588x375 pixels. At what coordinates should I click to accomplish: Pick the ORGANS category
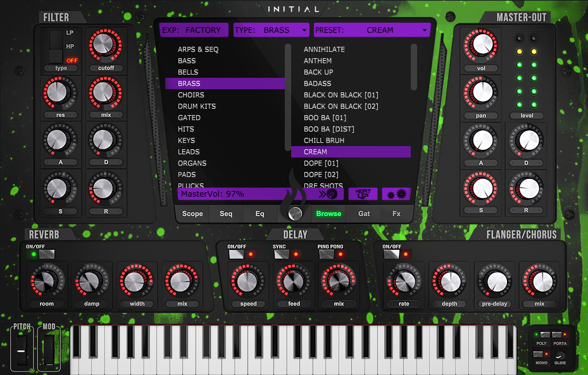click(192, 163)
